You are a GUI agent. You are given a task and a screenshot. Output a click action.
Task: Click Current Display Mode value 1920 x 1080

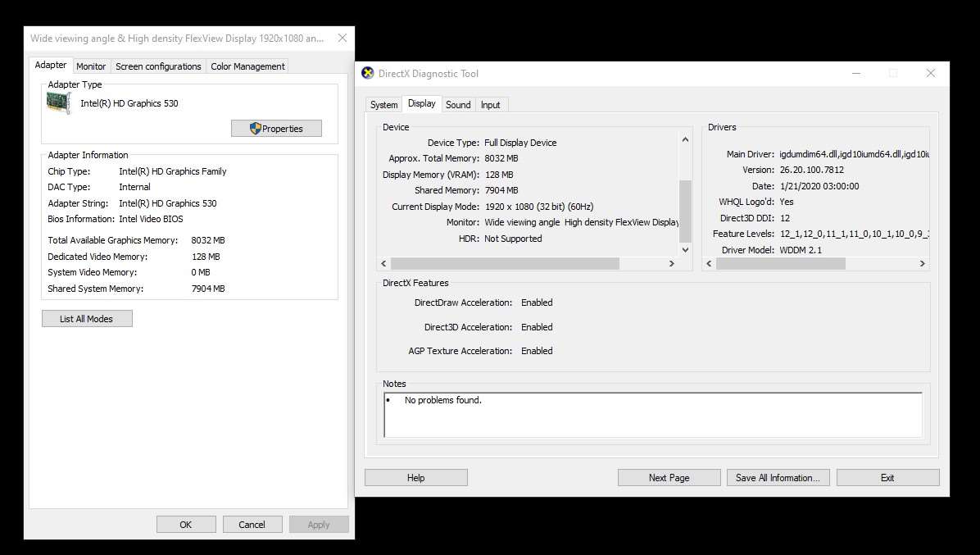(538, 207)
